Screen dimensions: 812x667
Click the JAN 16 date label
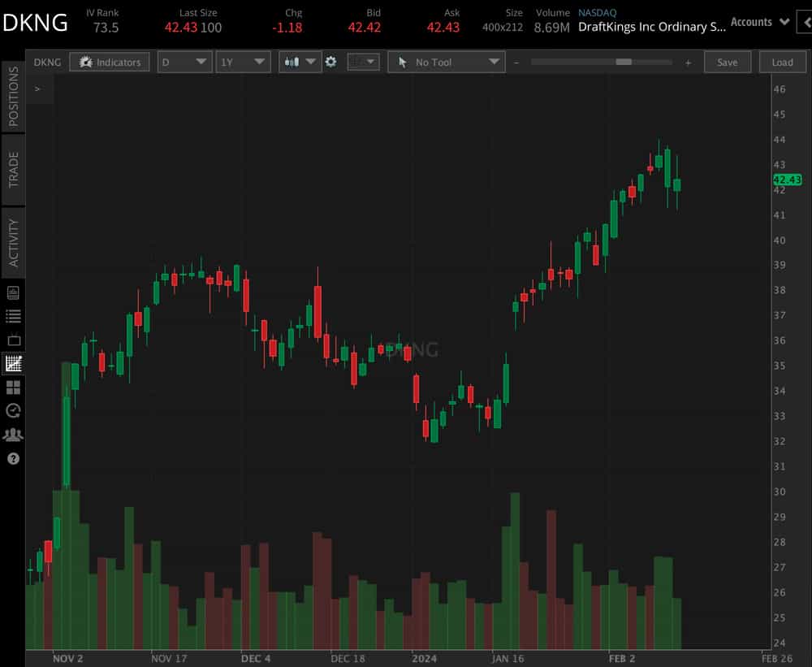pyautogui.click(x=508, y=659)
